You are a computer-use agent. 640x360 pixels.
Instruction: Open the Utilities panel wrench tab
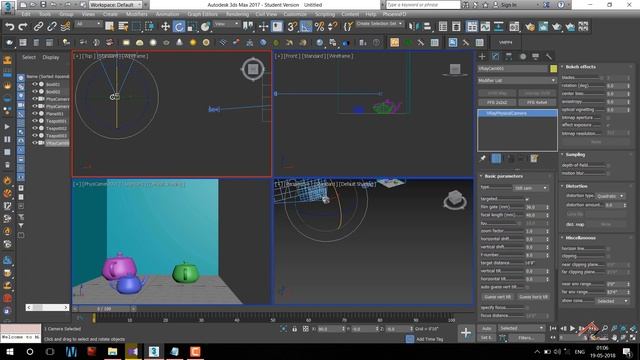click(549, 56)
